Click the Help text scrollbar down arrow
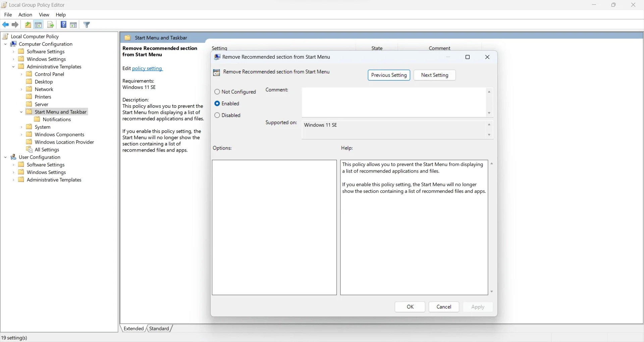This screenshot has width=644, height=342. tap(491, 292)
